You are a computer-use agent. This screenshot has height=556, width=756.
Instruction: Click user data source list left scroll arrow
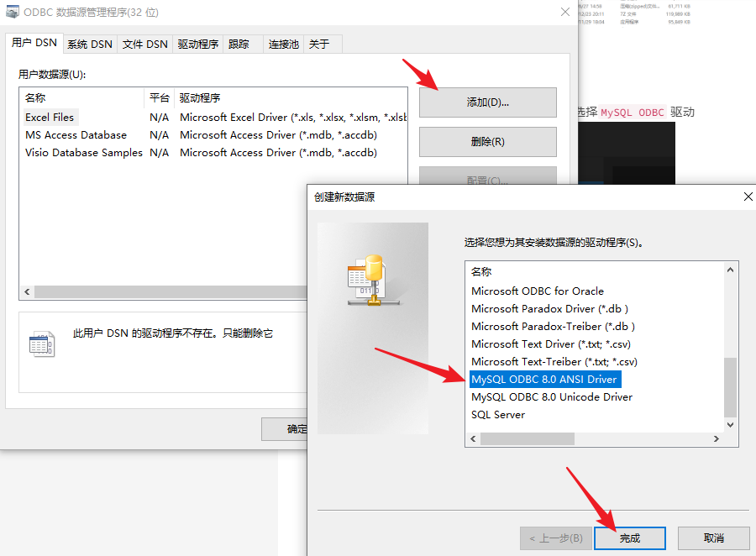pyautogui.click(x=27, y=291)
